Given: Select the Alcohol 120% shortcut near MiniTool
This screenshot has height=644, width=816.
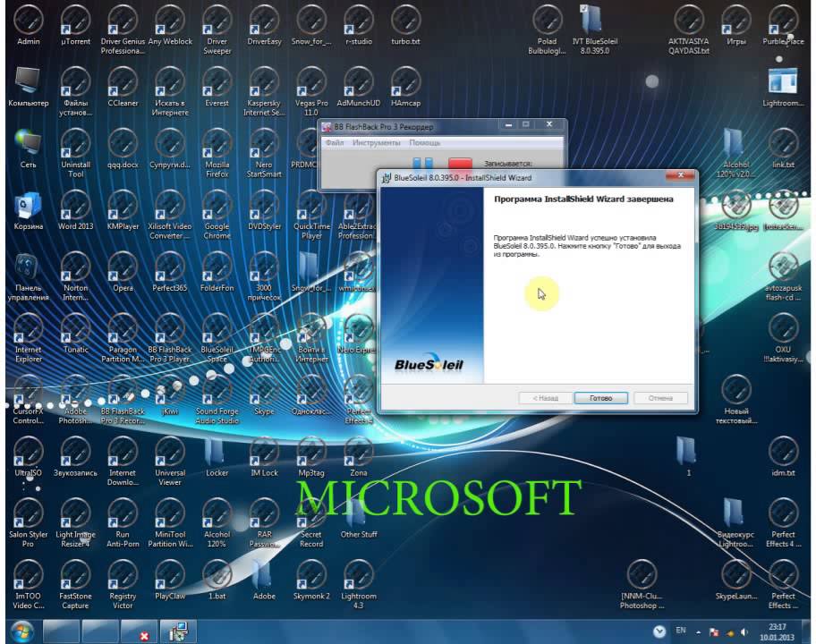Looking at the screenshot, I should coord(217,523).
